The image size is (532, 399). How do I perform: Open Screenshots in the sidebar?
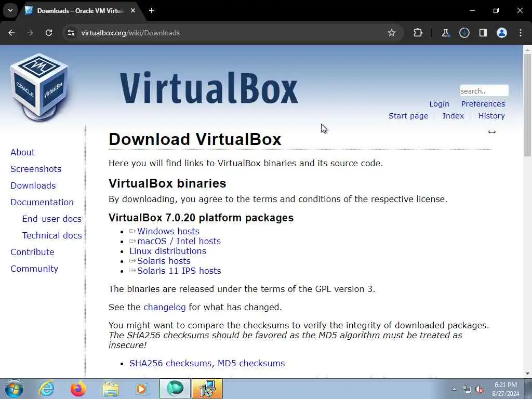tap(36, 169)
